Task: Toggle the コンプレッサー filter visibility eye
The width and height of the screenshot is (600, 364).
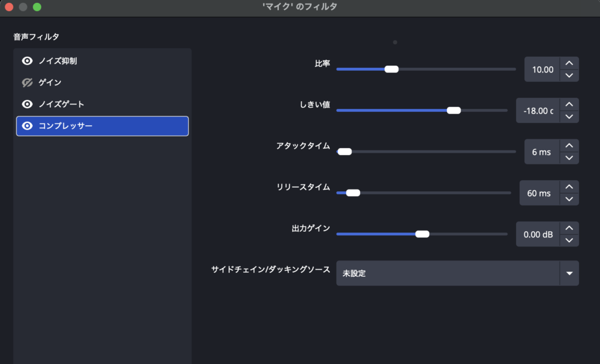Action: [27, 126]
